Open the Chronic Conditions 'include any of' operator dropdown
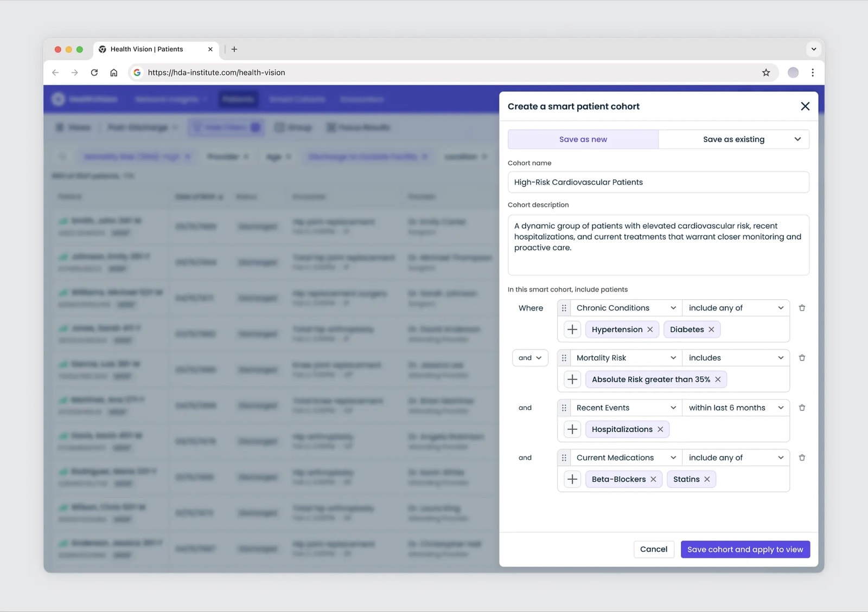The width and height of the screenshot is (868, 612). [x=736, y=308]
